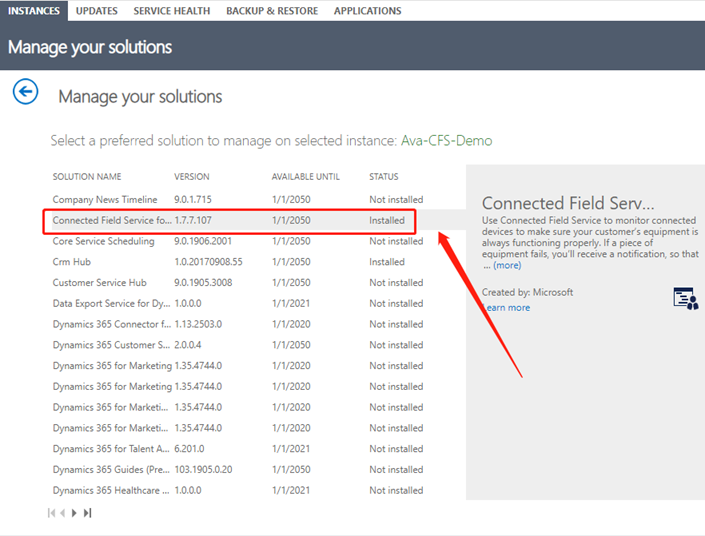Click the Ava-CFS-Demo instance name

(x=446, y=141)
